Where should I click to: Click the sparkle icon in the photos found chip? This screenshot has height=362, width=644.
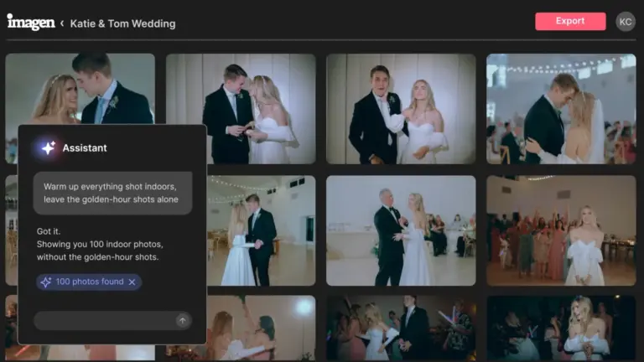click(45, 282)
